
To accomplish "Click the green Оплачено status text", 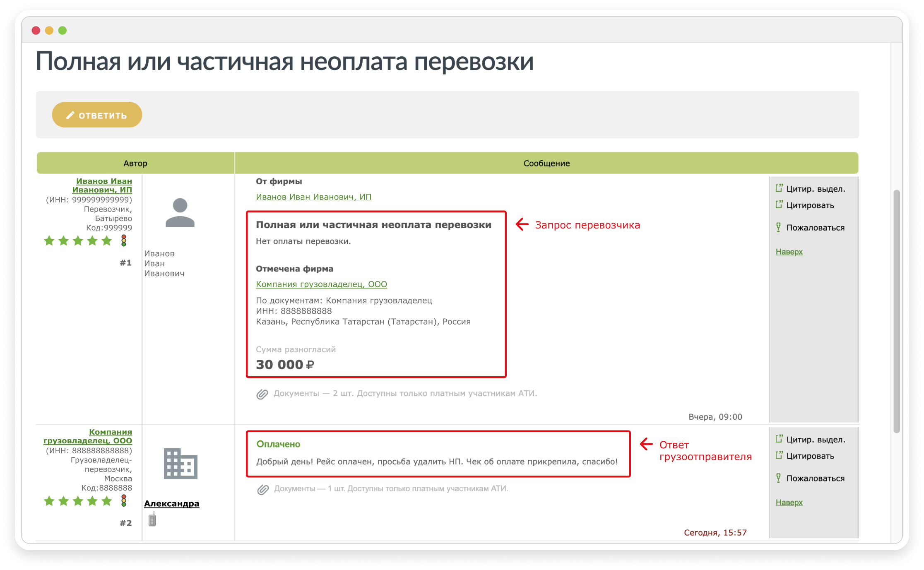I will tap(278, 444).
